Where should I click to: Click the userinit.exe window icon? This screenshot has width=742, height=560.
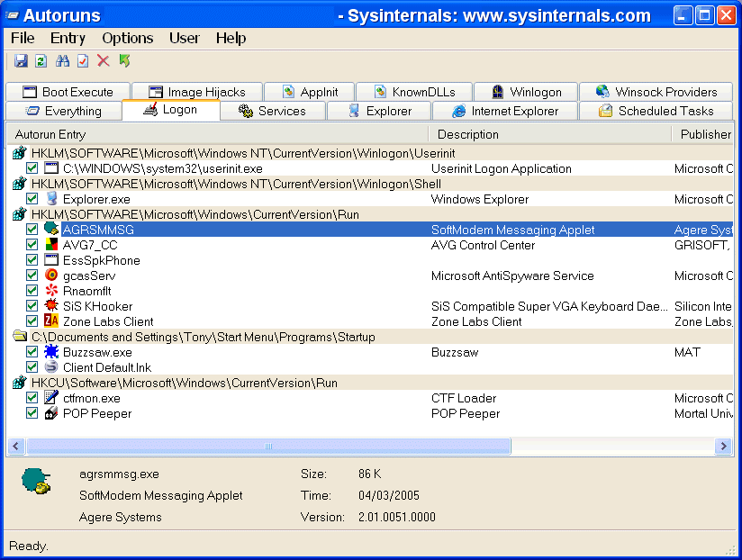(x=51, y=167)
